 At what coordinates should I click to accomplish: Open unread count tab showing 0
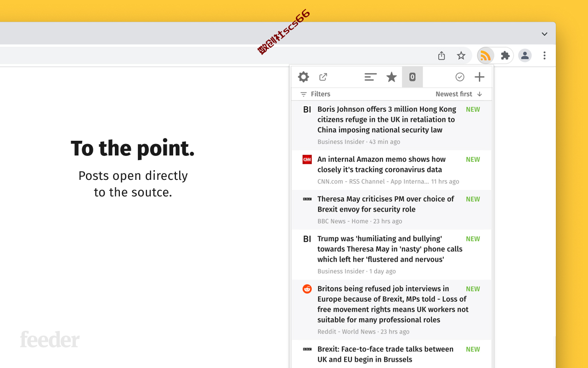413,77
